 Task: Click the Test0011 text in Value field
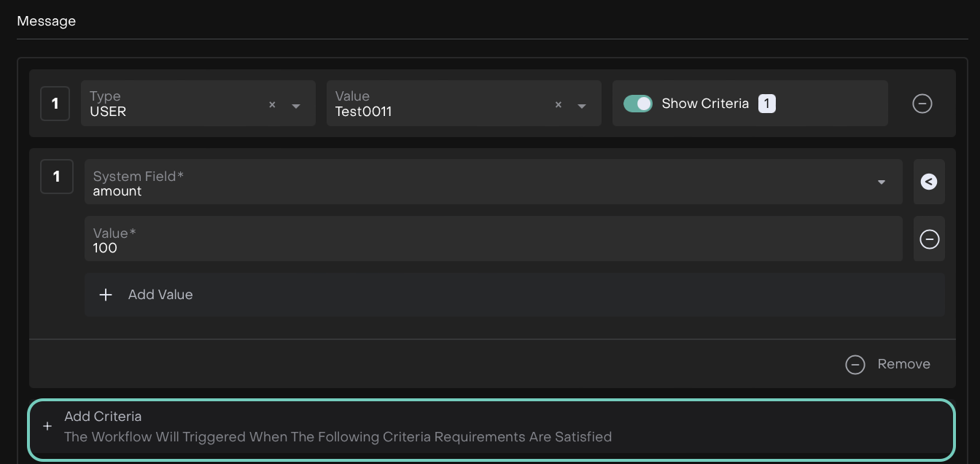pos(363,112)
